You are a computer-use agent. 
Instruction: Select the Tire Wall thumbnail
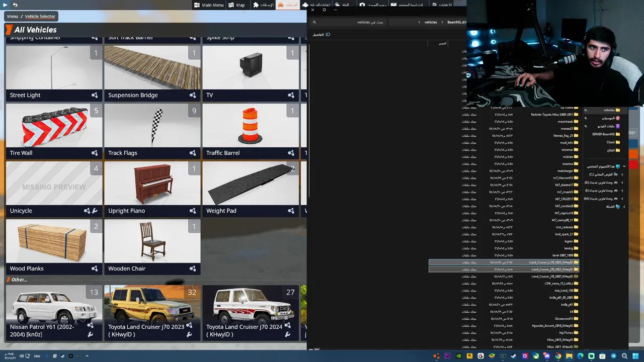click(54, 125)
